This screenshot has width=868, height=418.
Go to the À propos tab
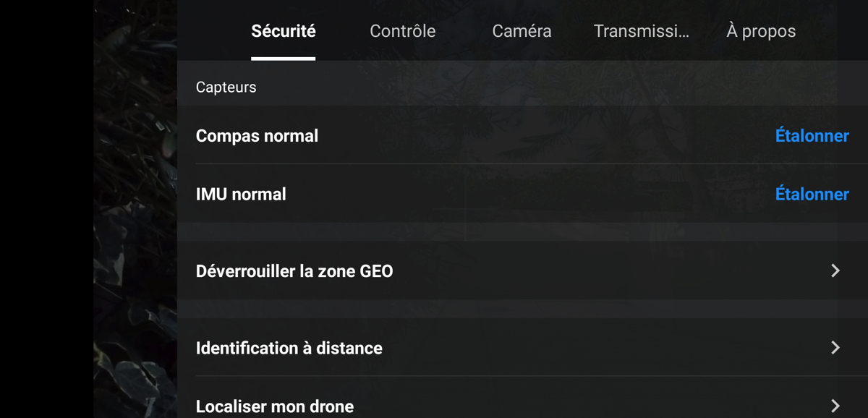pos(761,31)
